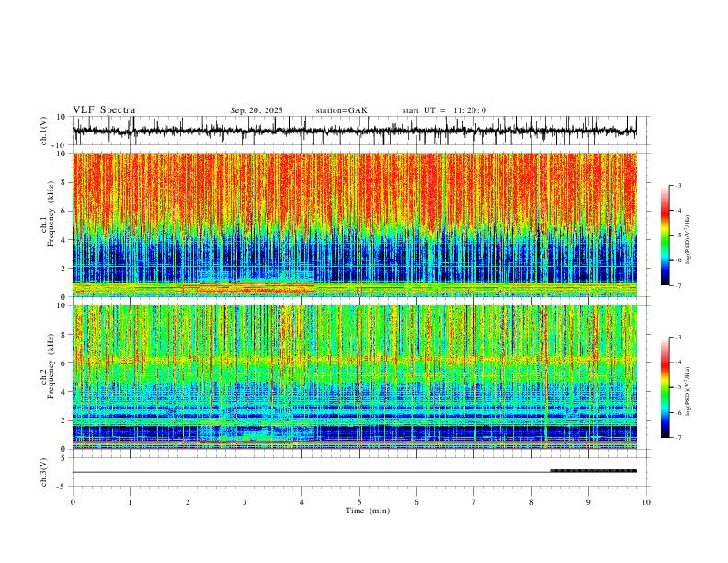Click the "7" tick on the time axis

pos(474,502)
